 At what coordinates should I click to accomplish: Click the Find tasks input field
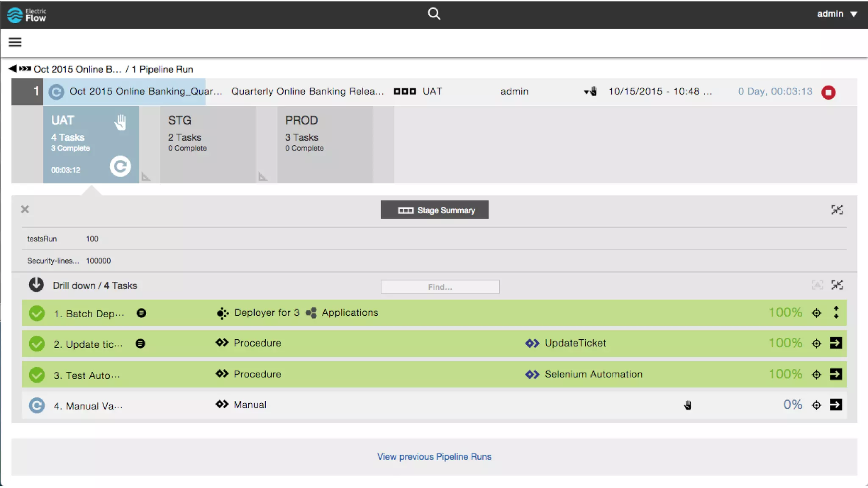pyautogui.click(x=440, y=287)
